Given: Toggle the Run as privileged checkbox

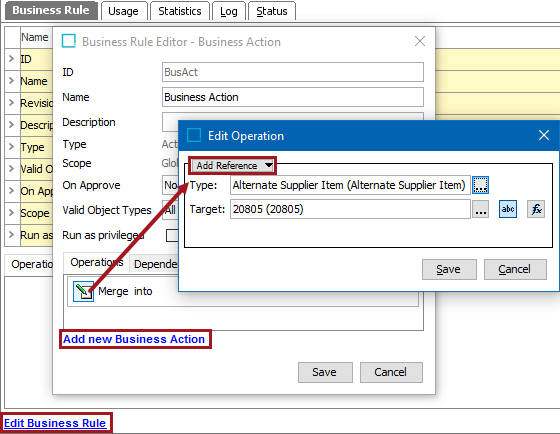Looking at the screenshot, I should pyautogui.click(x=172, y=235).
